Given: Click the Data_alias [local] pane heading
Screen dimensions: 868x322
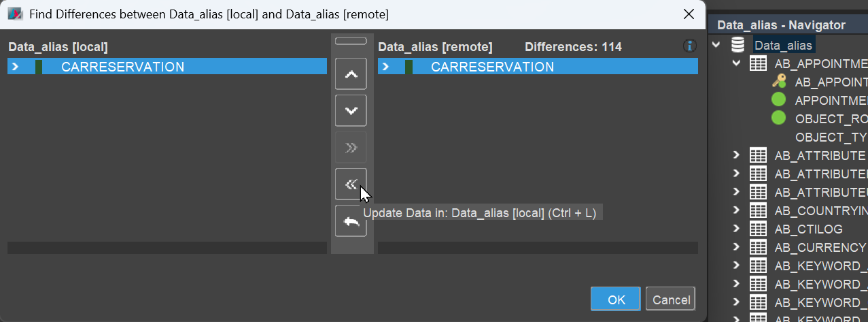Looking at the screenshot, I should point(58,47).
